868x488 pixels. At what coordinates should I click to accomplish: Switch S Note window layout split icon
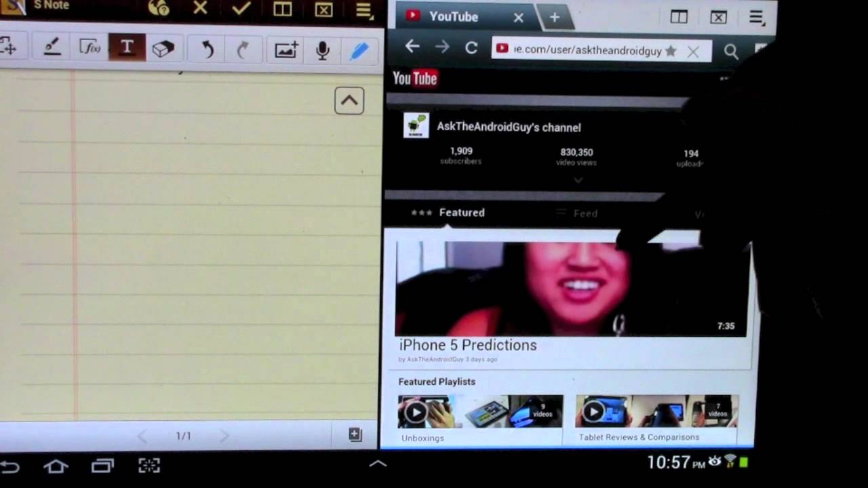pyautogui.click(x=283, y=9)
